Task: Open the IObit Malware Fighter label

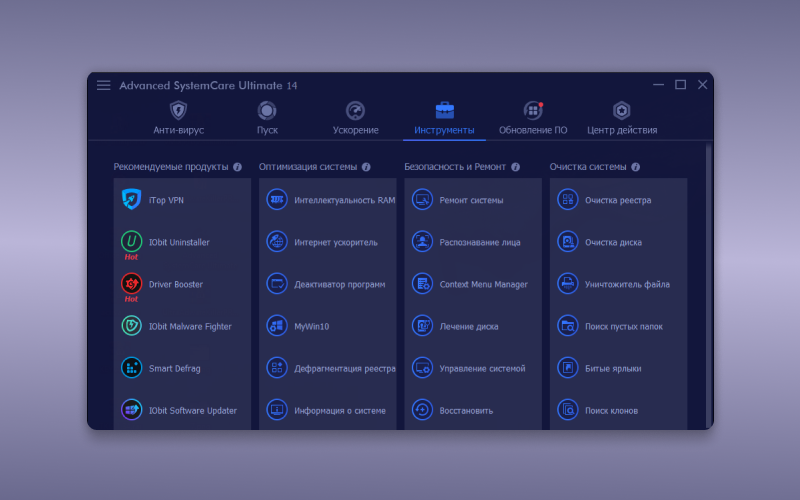Action: click(x=190, y=327)
